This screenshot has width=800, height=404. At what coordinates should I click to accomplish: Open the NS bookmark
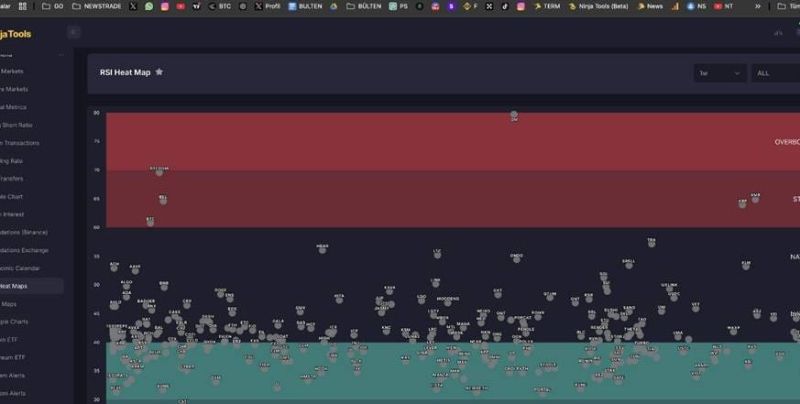[x=696, y=6]
